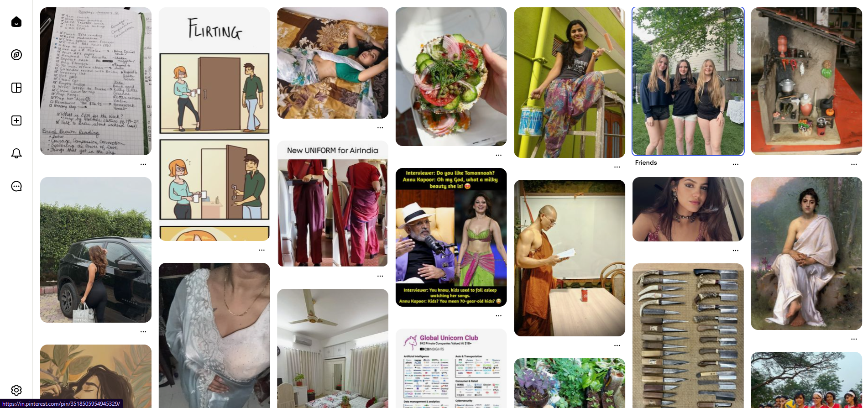Open more options under Friends pin

(735, 164)
